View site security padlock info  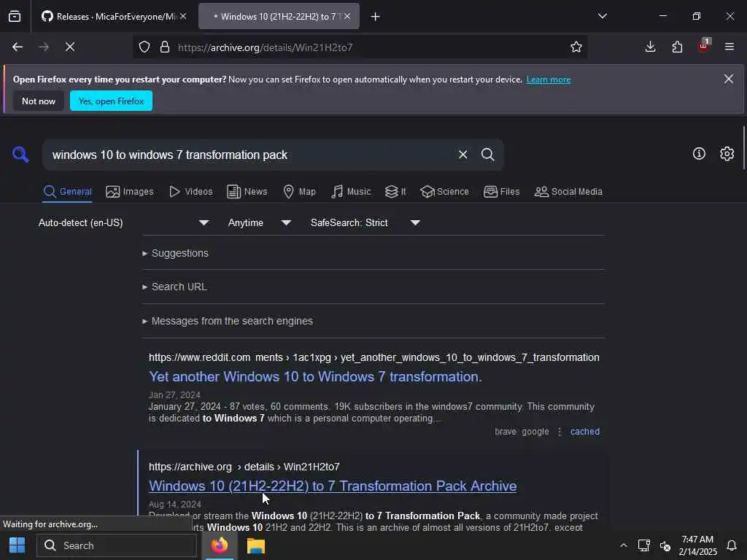[165, 47]
